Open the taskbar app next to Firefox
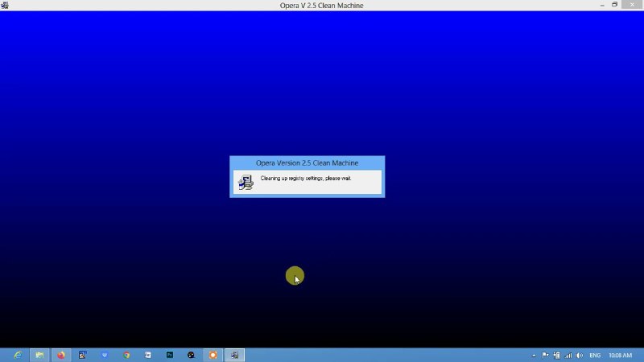This screenshot has height=362, width=644. (83, 355)
